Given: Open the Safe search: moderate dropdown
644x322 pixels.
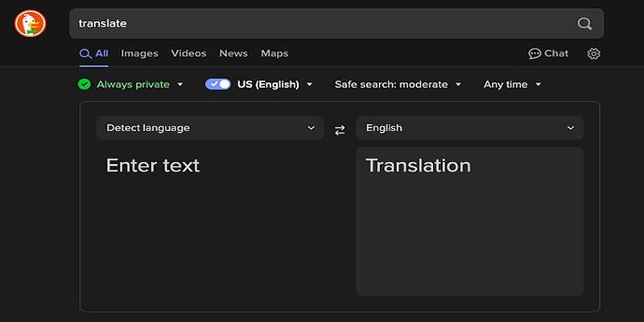Looking at the screenshot, I should tap(398, 85).
